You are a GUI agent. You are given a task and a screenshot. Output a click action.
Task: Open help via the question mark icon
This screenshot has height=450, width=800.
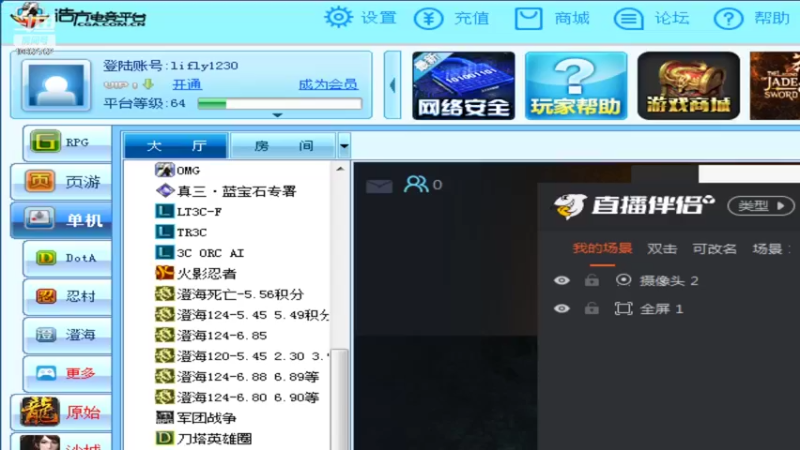click(728, 19)
